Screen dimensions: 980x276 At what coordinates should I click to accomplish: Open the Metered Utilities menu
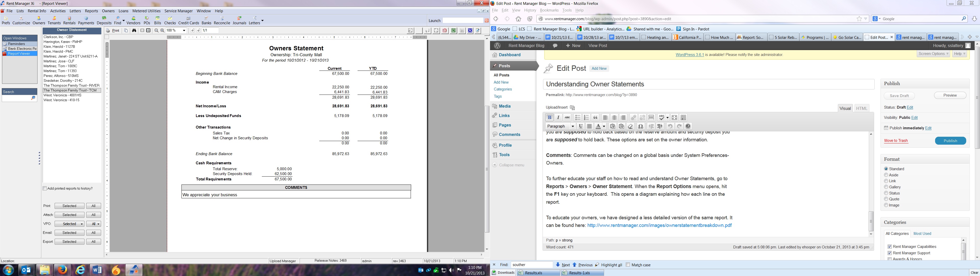tap(146, 11)
